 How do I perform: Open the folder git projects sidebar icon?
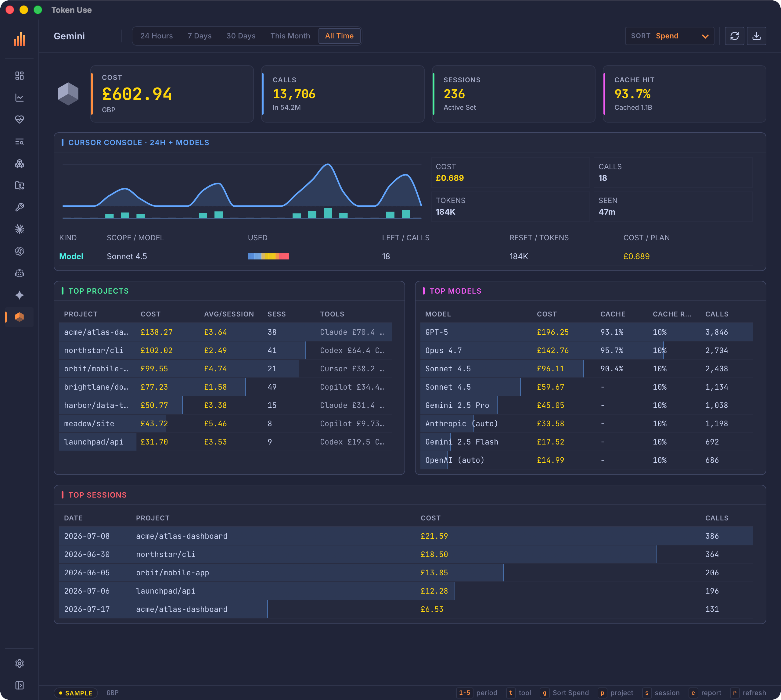pos(19,186)
